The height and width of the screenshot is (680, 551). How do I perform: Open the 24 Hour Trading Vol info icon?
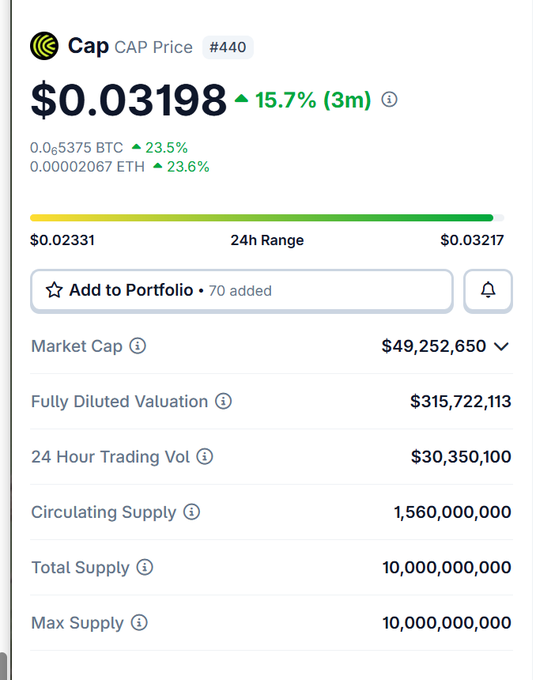[x=205, y=457]
